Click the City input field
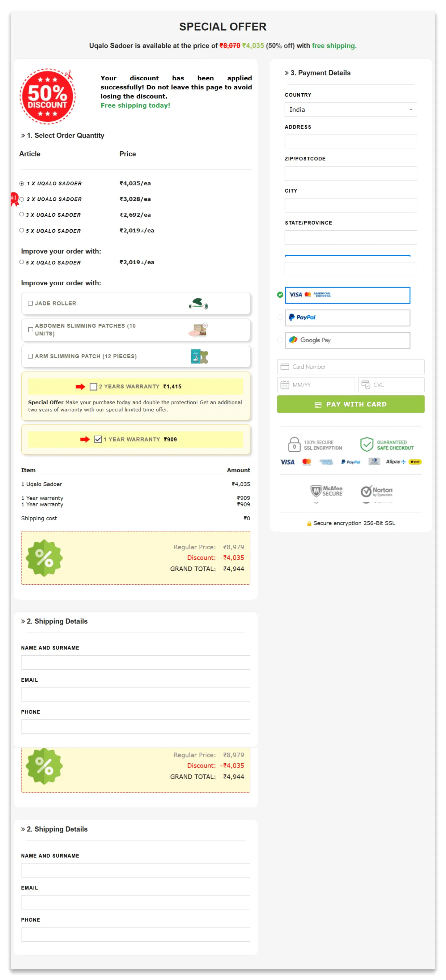The height and width of the screenshot is (980, 446). (350, 205)
